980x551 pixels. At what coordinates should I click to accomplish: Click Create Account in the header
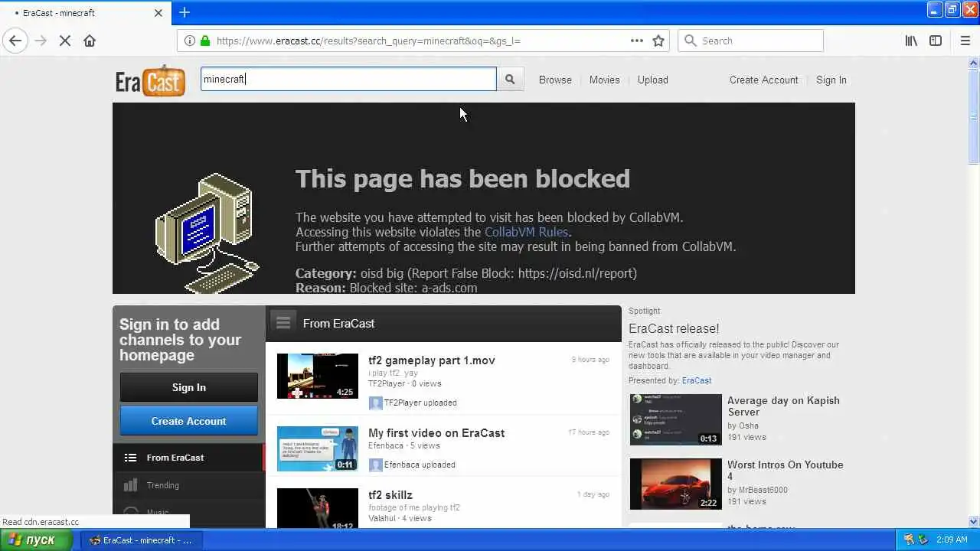point(763,80)
